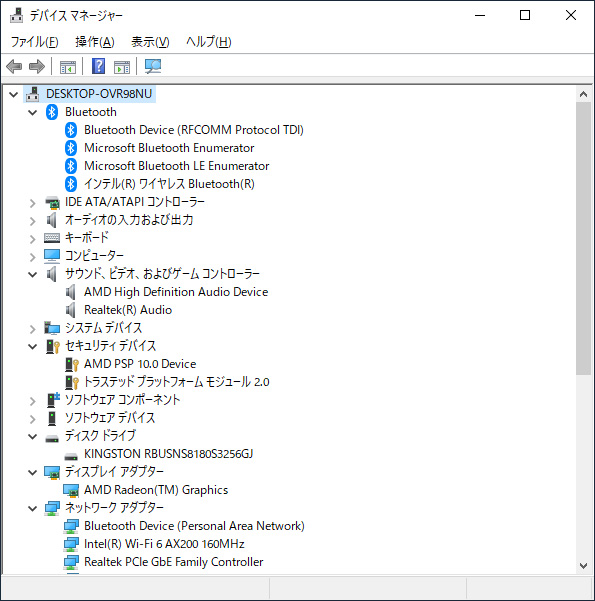Expand the ソフトウェア コンポーネント category
Image resolution: width=595 pixels, height=601 pixels.
33,401
